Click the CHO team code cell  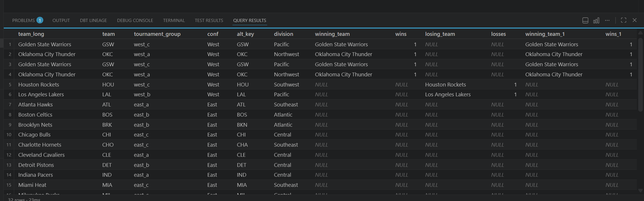[108, 145]
